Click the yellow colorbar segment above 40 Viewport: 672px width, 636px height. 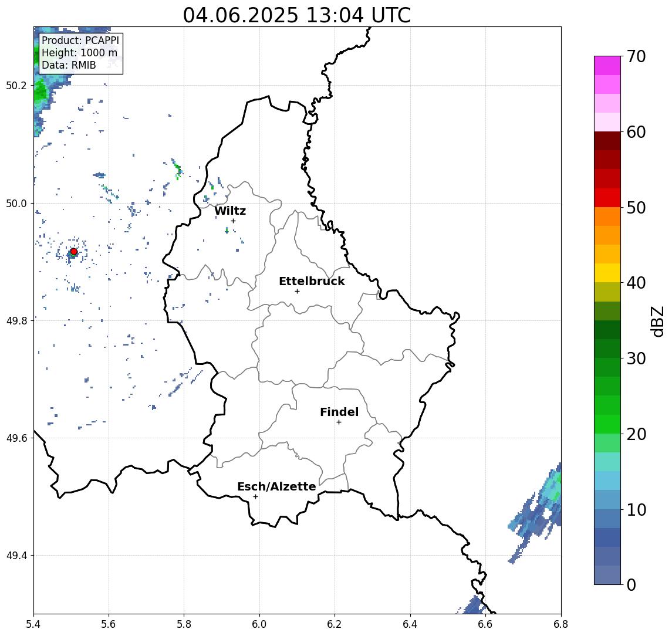pyautogui.click(x=607, y=273)
